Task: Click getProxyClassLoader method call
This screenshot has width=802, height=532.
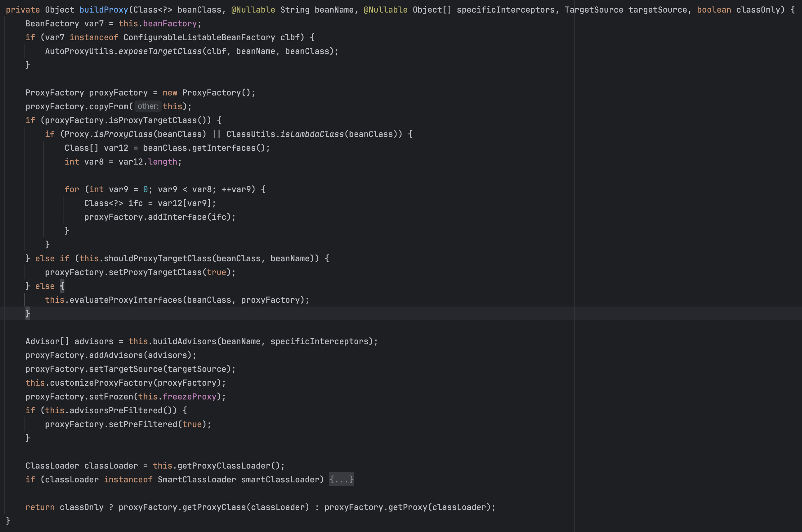Action: point(224,466)
